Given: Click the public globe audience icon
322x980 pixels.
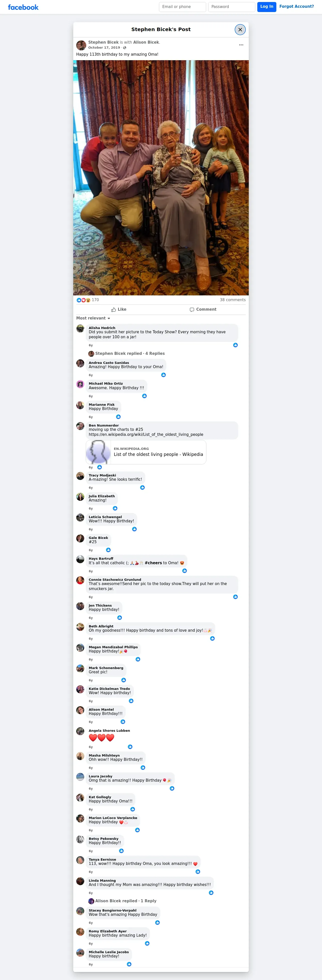Looking at the screenshot, I should click(124, 48).
